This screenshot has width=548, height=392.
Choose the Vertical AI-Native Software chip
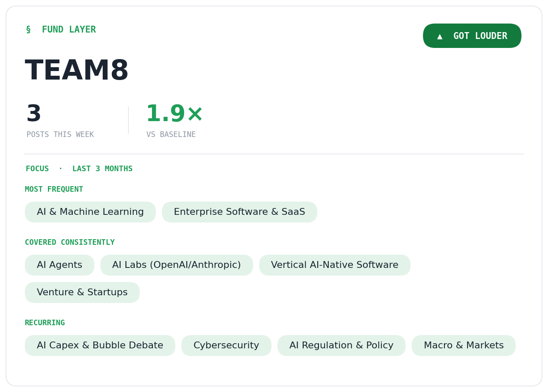tap(335, 265)
